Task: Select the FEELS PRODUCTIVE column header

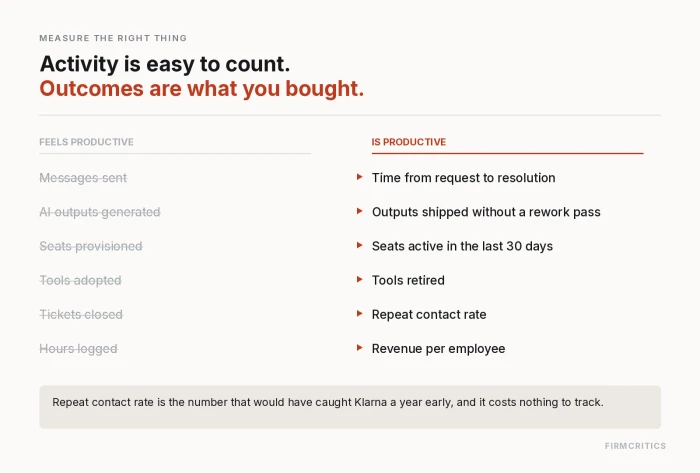Action: point(86,142)
